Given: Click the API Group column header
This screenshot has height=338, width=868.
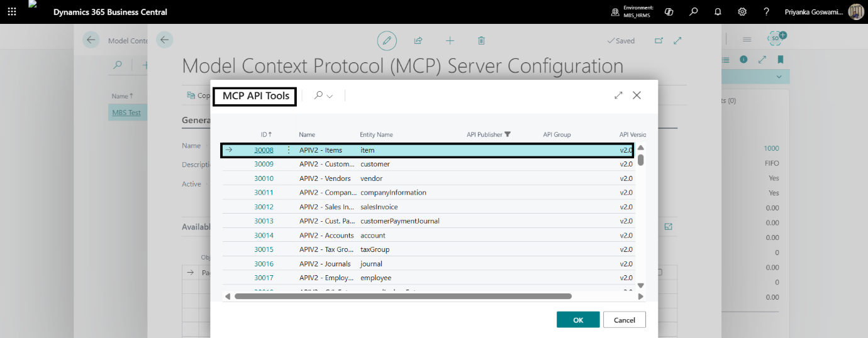Looking at the screenshot, I should click(557, 134).
